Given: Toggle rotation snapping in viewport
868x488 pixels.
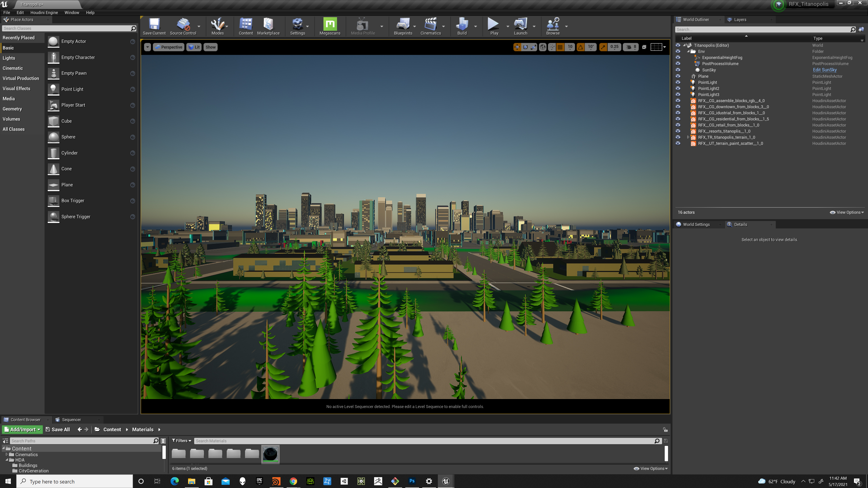Looking at the screenshot, I should [x=580, y=47].
